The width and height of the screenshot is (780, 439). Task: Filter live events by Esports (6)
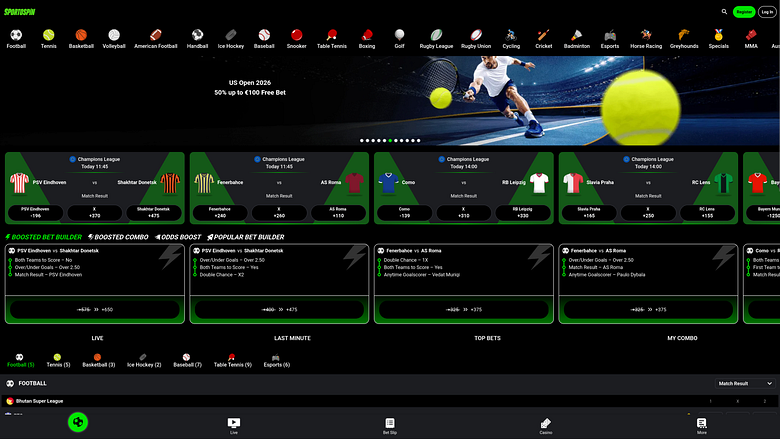[277, 360]
